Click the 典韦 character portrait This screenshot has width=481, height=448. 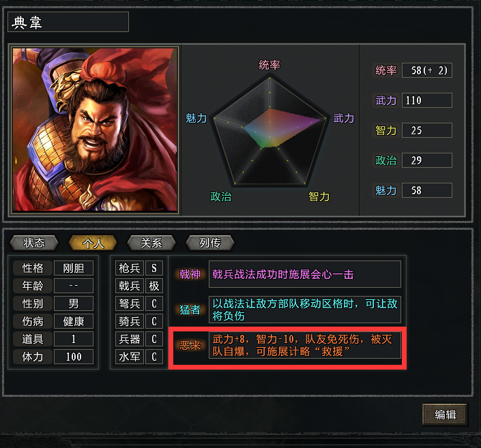click(x=94, y=129)
